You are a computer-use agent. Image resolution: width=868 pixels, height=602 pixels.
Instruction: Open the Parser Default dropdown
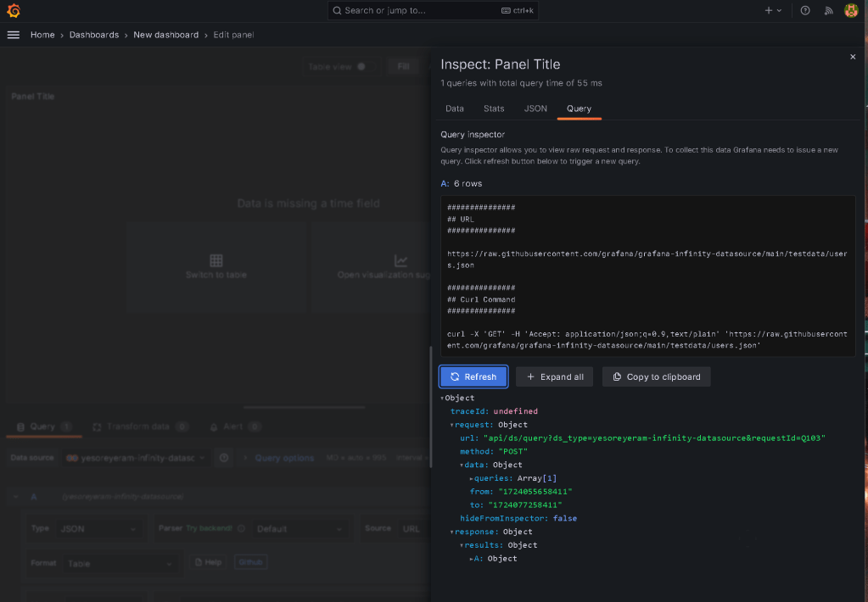tap(300, 529)
